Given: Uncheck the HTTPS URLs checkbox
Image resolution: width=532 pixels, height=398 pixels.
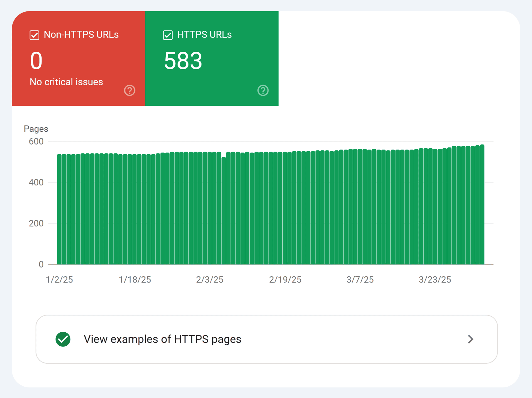Looking at the screenshot, I should 168,35.
